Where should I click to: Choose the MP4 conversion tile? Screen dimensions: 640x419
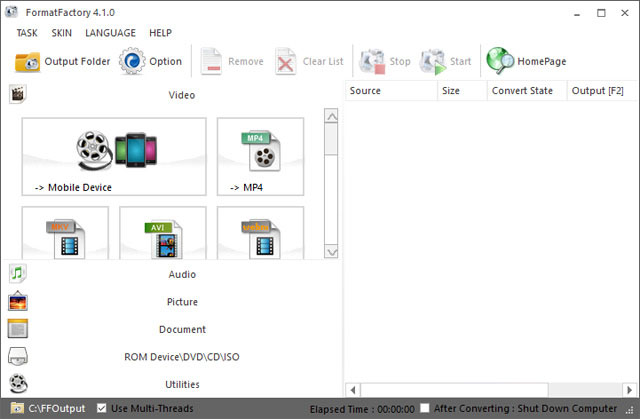click(260, 157)
